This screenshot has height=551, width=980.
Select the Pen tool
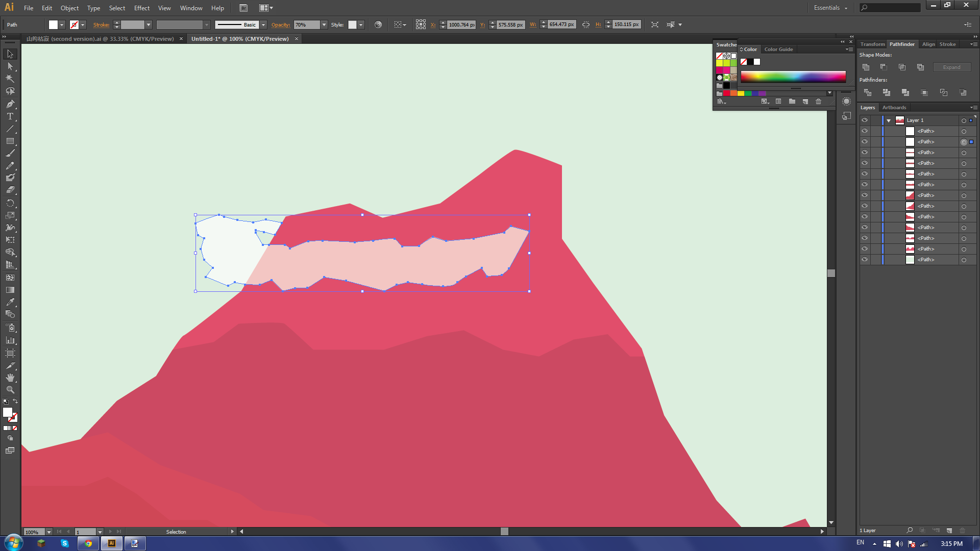pos(10,104)
